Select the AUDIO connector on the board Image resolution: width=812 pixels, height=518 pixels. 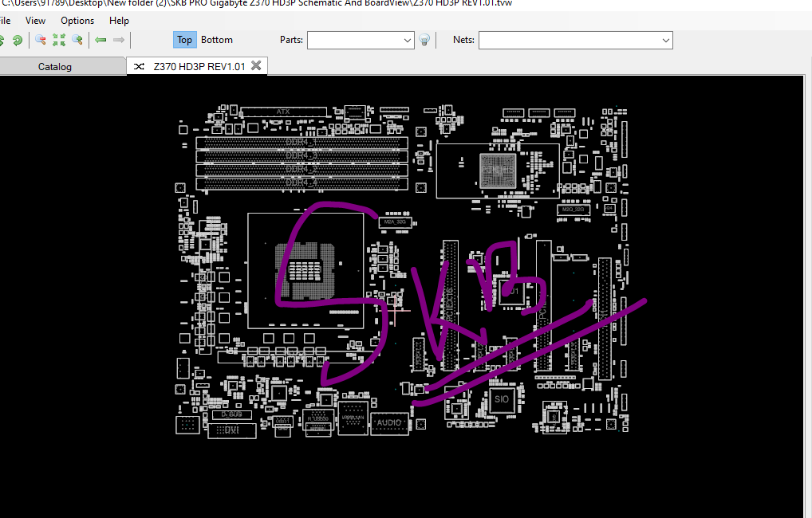click(389, 423)
